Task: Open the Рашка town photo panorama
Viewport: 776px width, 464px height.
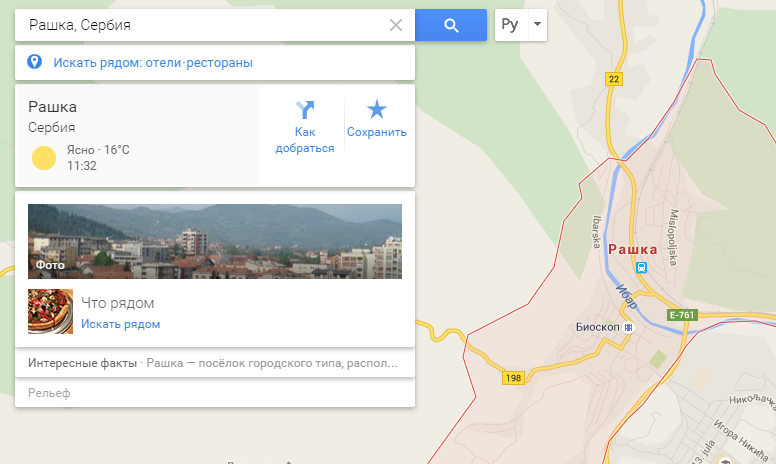Action: 215,241
